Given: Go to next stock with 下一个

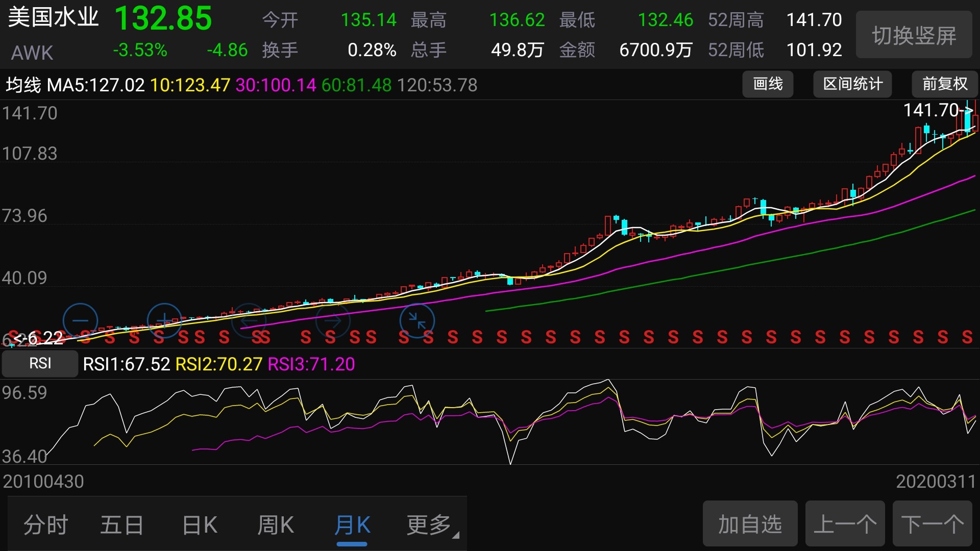Looking at the screenshot, I should click(x=933, y=524).
